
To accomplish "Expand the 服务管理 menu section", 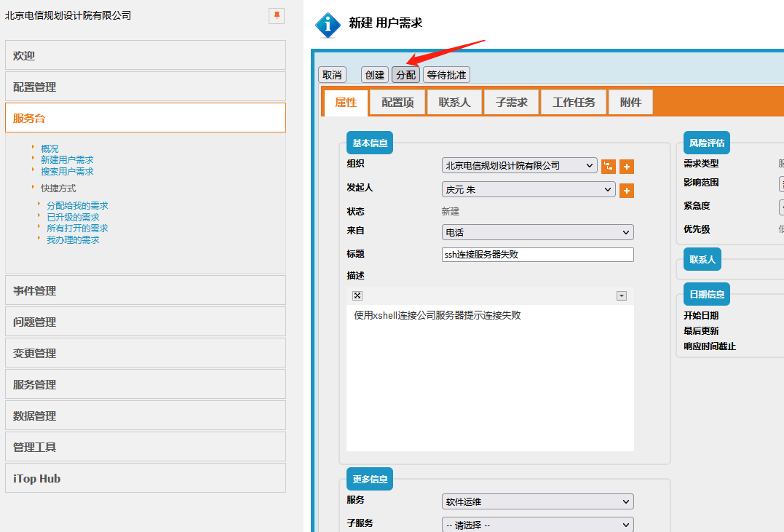I will click(x=146, y=384).
